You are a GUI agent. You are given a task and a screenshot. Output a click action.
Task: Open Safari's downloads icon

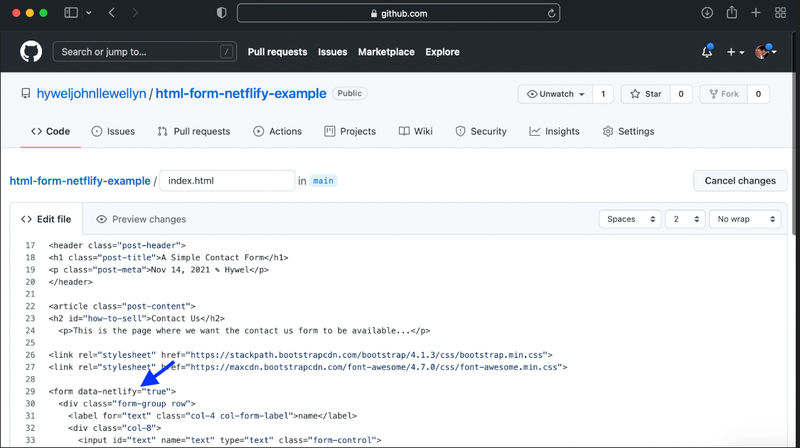pyautogui.click(x=707, y=13)
